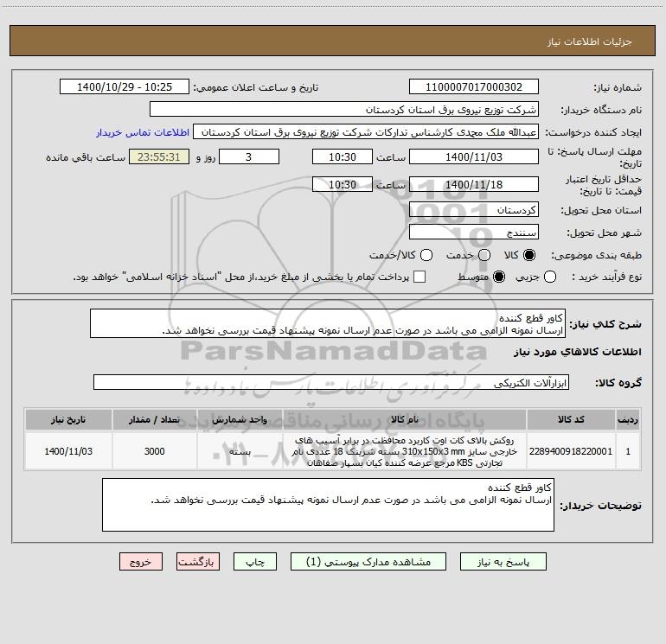Image resolution: width=666 pixels, height=644 pixels.
Task: Click the شماره نیاز label
Action: (x=618, y=87)
